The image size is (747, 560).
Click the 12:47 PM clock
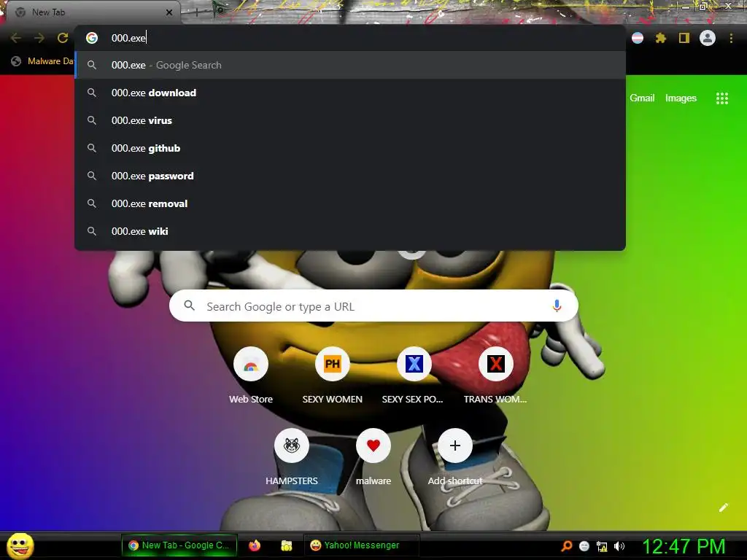[x=684, y=546]
